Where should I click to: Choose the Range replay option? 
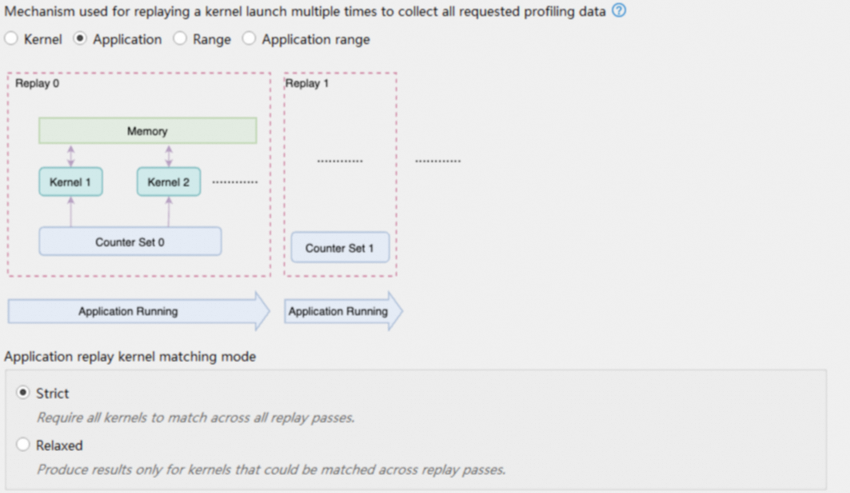180,39
